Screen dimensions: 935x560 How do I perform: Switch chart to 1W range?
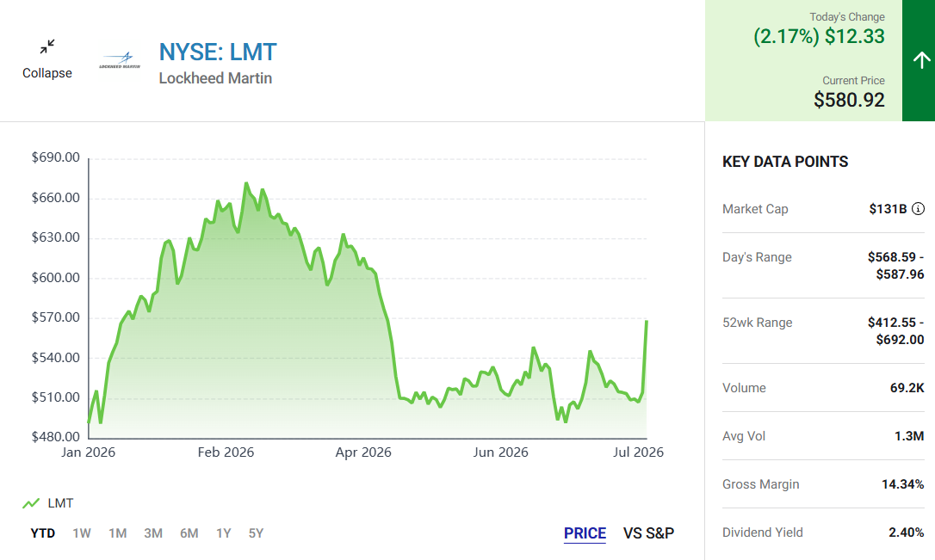point(82,533)
